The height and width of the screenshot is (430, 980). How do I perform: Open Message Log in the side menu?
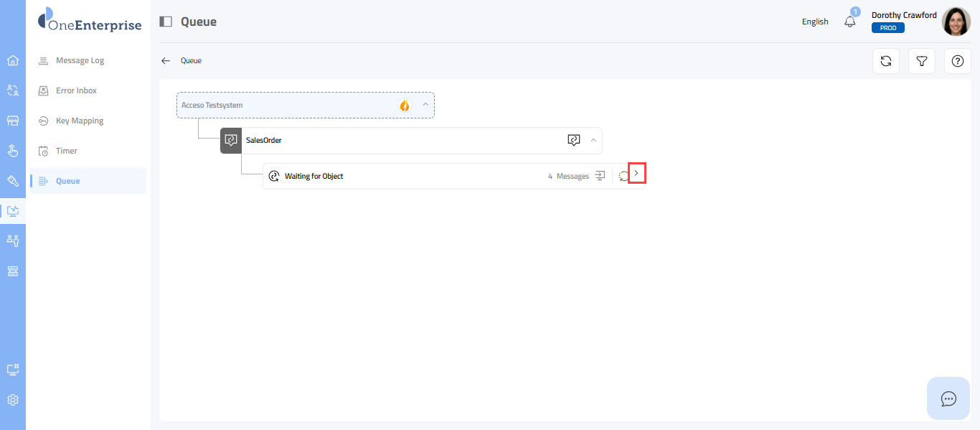tap(80, 60)
